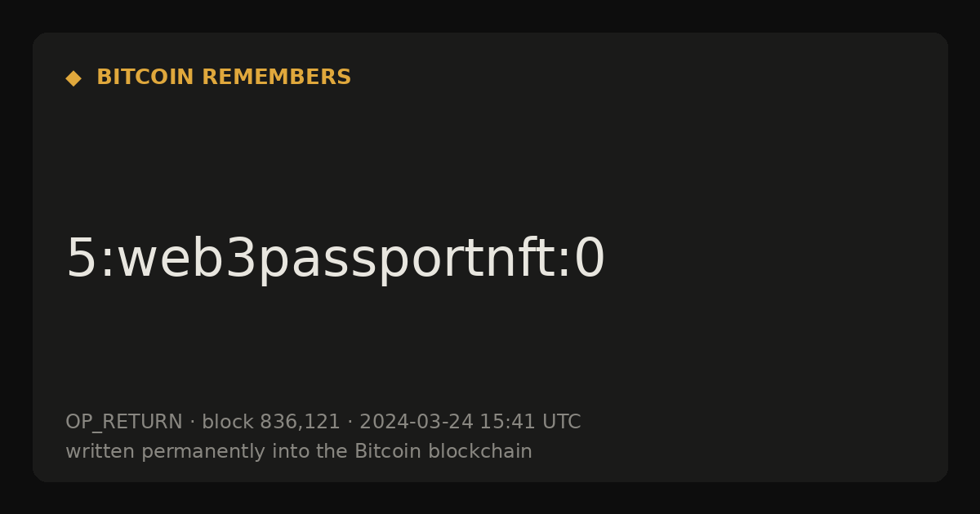Click the leading 5 in the message
The image size is (980, 514).
click(80, 260)
